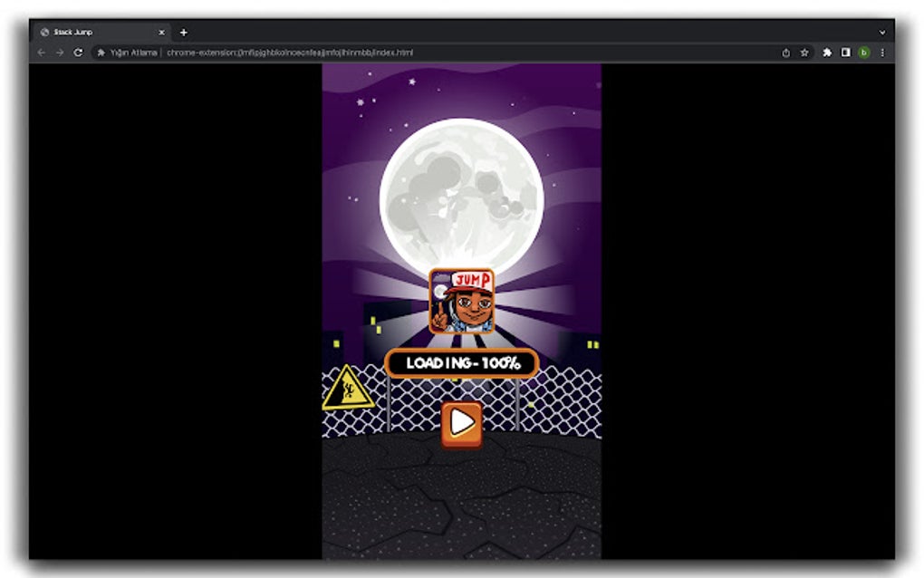Open the browser Extensions puzzle icon
This screenshot has width=924, height=578.
pos(827,53)
